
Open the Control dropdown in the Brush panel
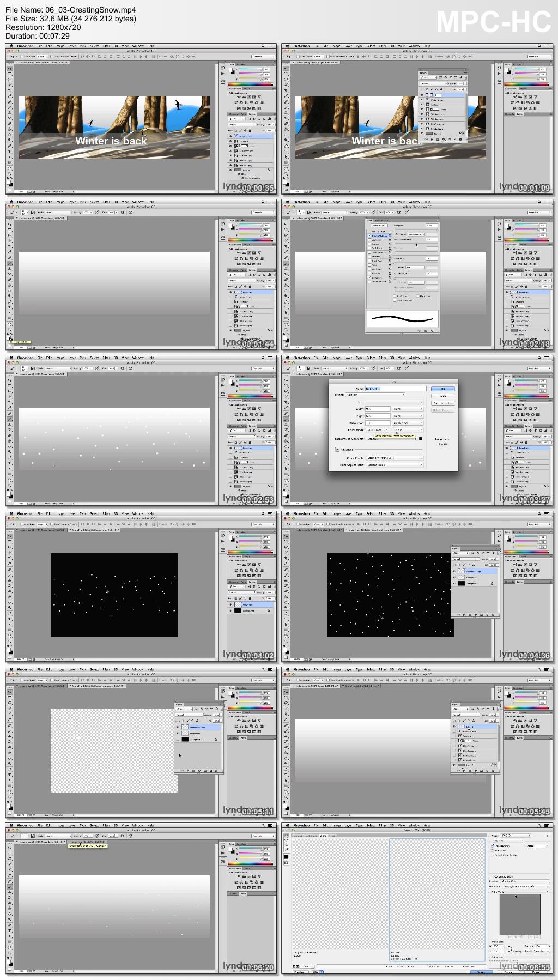416,234
